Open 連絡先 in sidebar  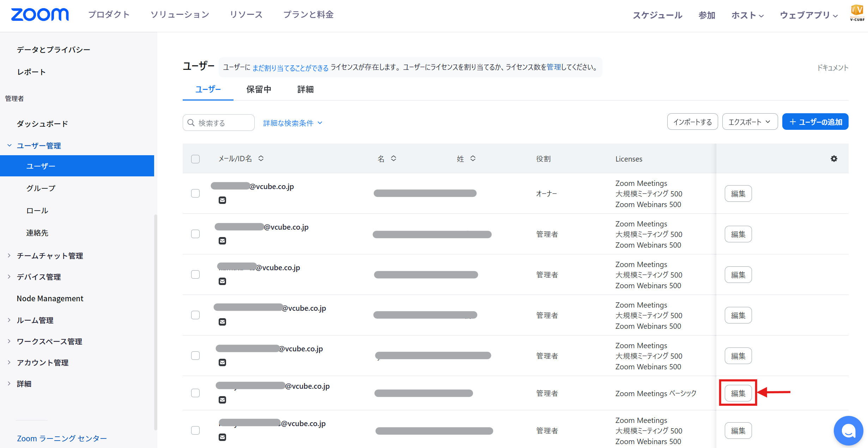(37, 233)
